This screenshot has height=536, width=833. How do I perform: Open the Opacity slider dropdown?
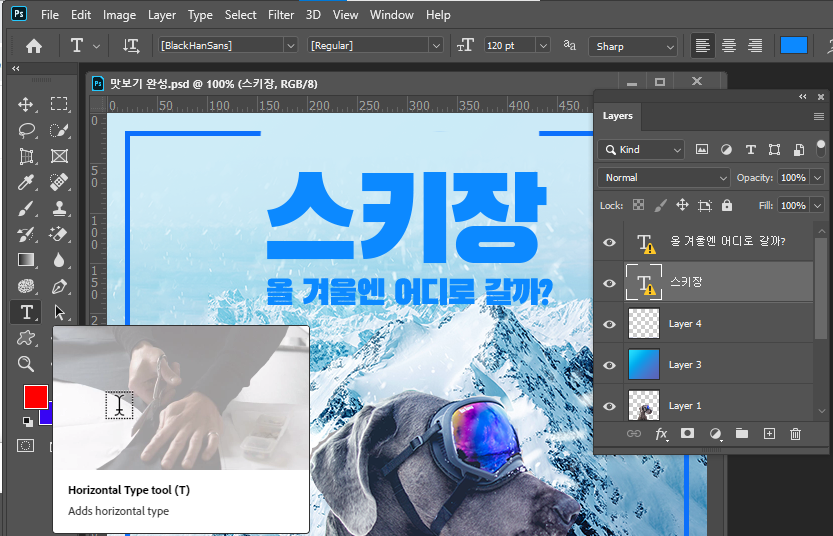pos(818,177)
